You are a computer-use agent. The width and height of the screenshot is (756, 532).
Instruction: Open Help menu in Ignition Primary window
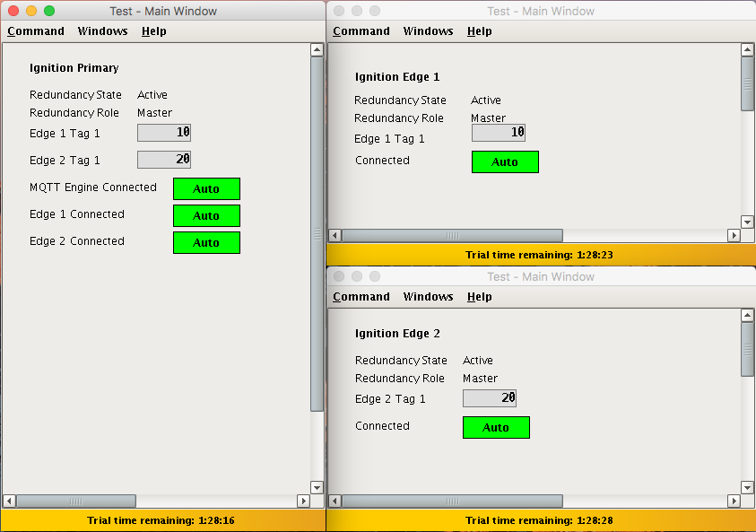pyautogui.click(x=154, y=31)
